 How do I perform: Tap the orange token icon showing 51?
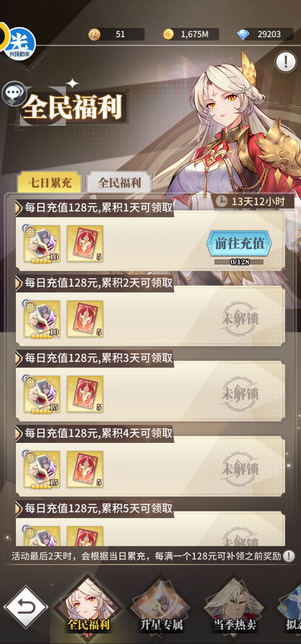tap(94, 35)
